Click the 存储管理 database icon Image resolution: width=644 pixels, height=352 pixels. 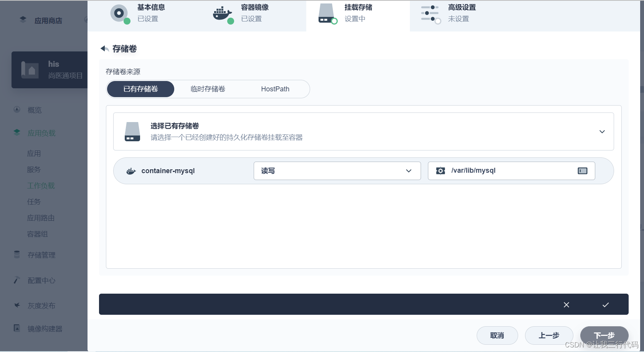(x=17, y=255)
